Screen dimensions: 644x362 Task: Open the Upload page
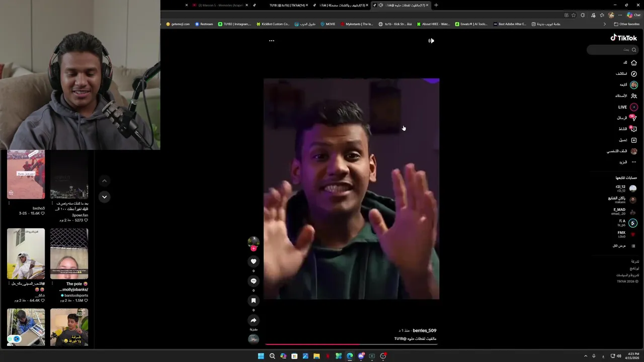[x=627, y=140]
